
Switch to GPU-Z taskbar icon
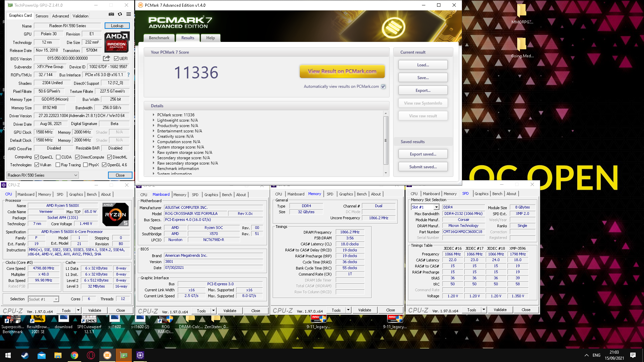pos(123,355)
